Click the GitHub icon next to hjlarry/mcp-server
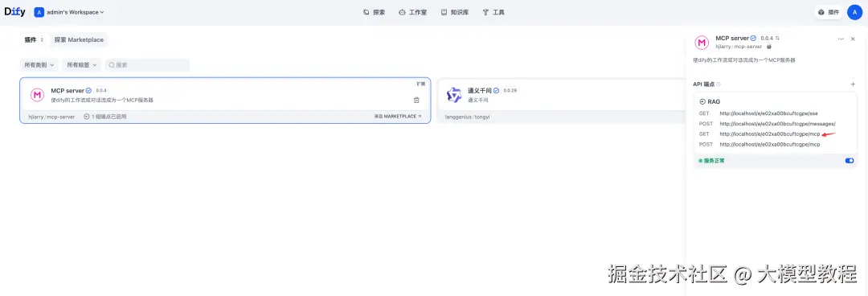The width and height of the screenshot is (868, 296). [x=769, y=47]
